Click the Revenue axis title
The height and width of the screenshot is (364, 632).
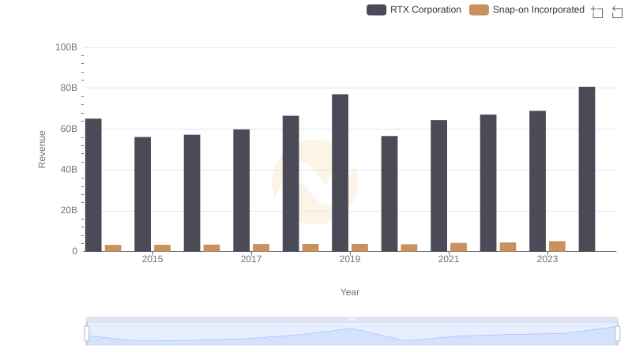[43, 149]
